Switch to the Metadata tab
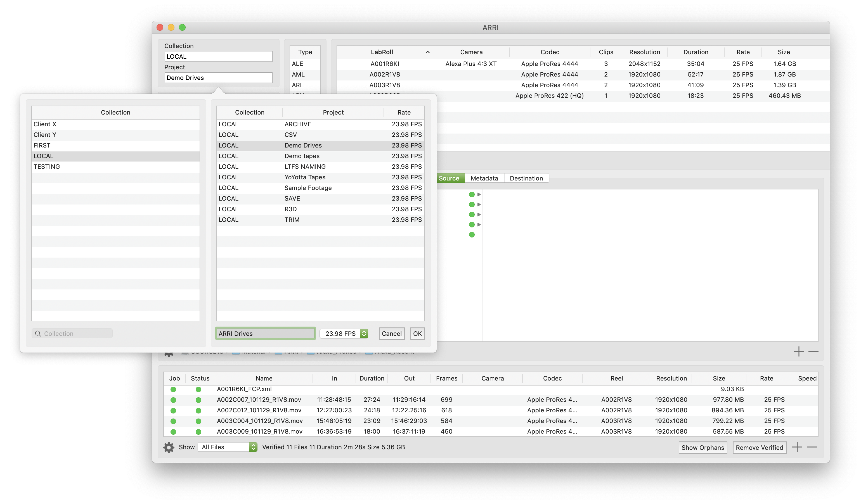Screen dimensions: 861x504 (484, 178)
